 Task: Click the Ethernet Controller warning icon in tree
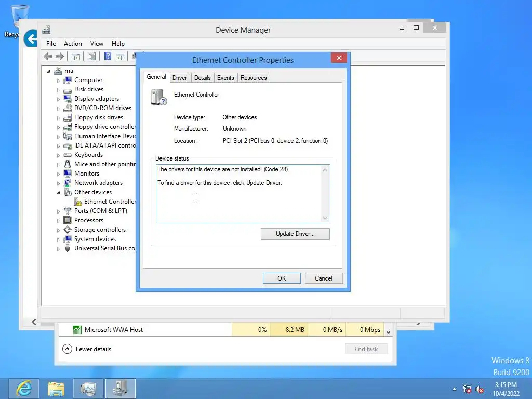tap(78, 202)
